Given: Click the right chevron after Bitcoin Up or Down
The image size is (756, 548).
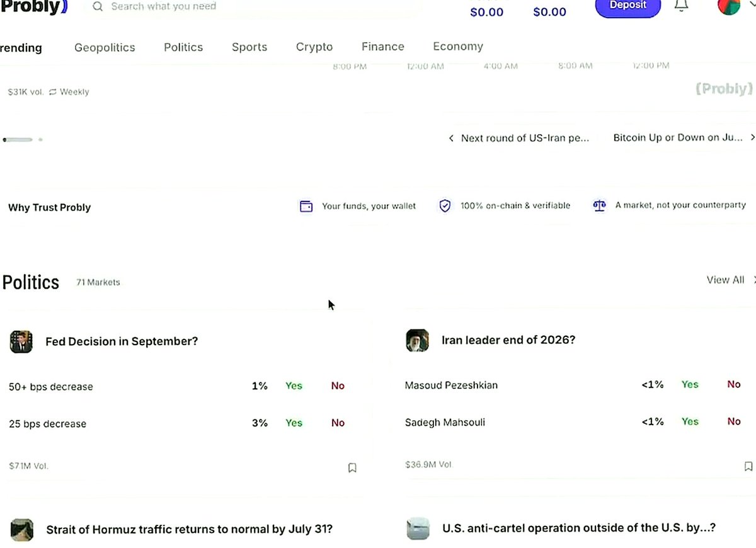Looking at the screenshot, I should (752, 137).
